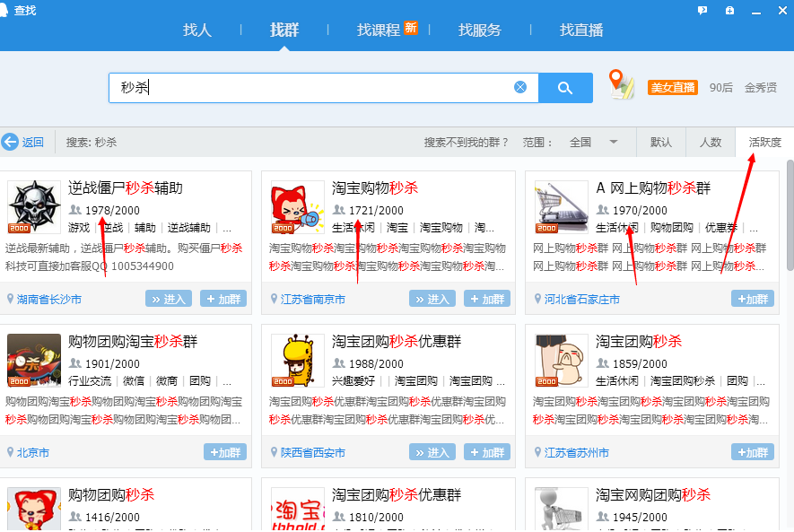Open the 找直播 tab
This screenshot has width=794, height=532.
[581, 30]
